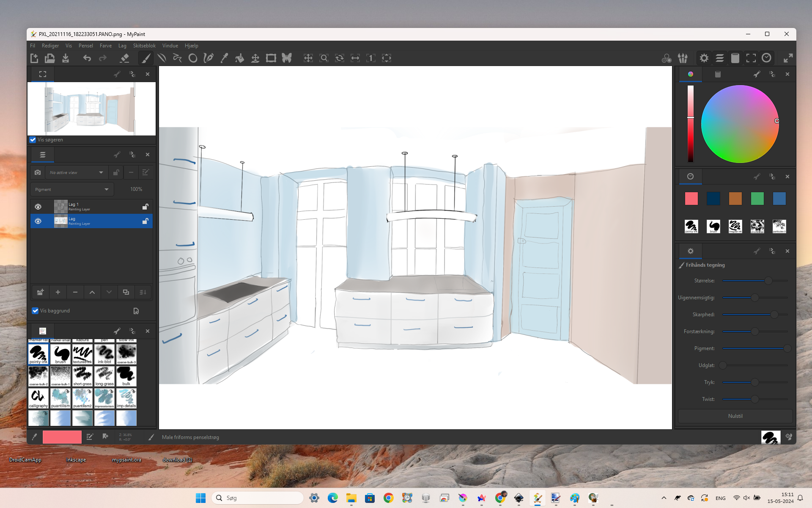This screenshot has width=812, height=508.
Task: Open the Pensel menu
Action: tap(85, 46)
